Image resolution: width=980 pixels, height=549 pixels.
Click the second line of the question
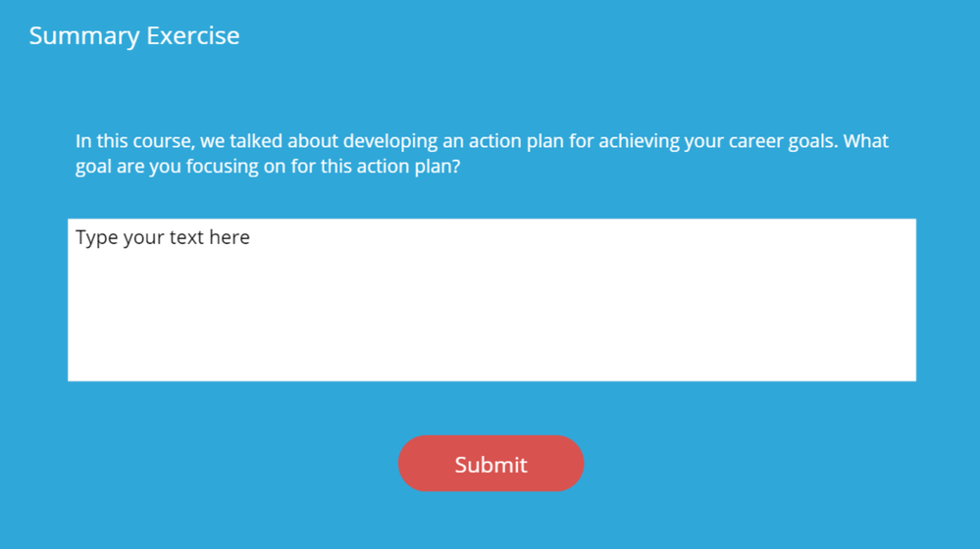268,167
